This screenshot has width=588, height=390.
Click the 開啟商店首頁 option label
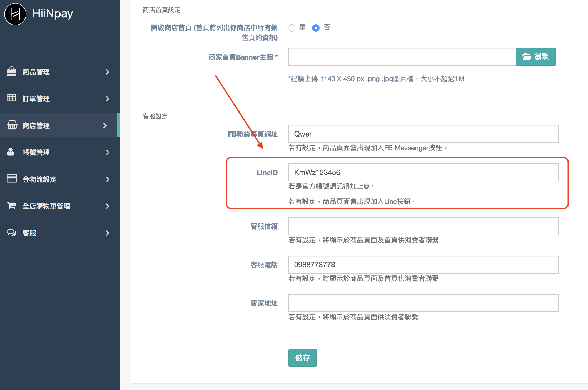(214, 33)
